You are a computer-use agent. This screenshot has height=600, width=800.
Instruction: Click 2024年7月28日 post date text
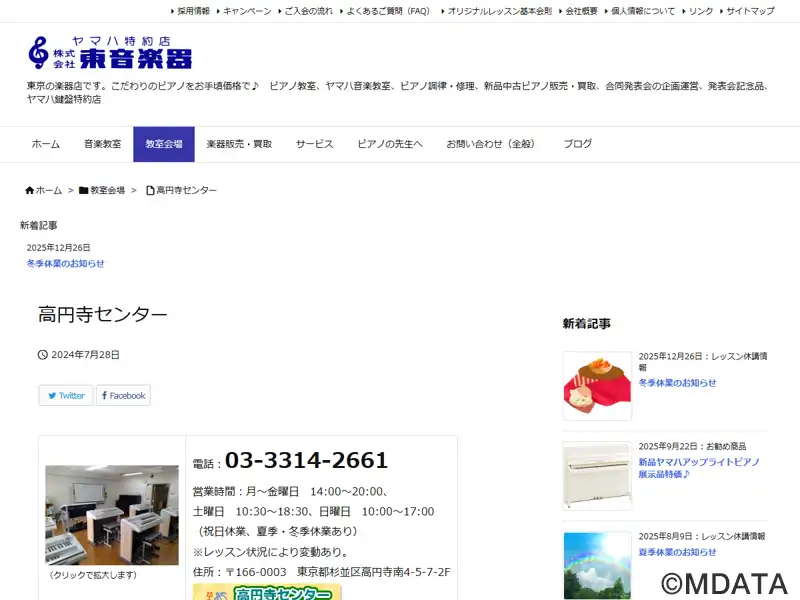click(85, 355)
